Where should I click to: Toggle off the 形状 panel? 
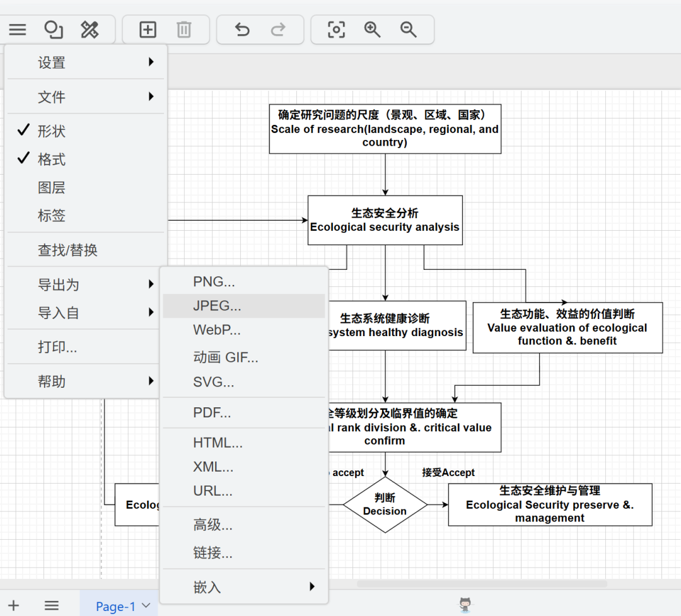50,131
